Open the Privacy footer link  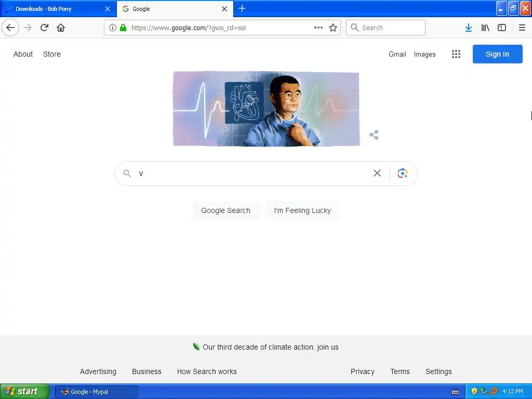pos(362,371)
